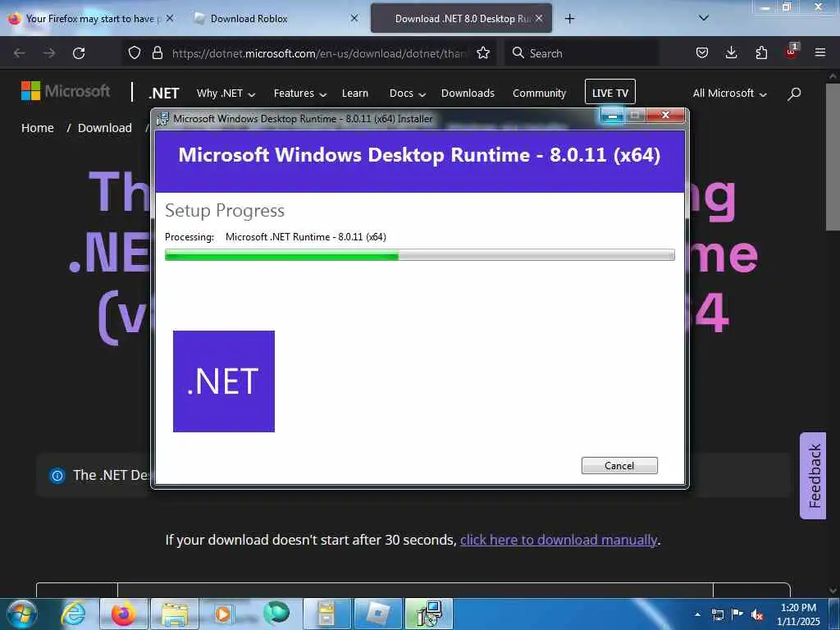Image resolution: width=840 pixels, height=630 pixels.
Task: Click the site security padlock icon
Action: 157,52
